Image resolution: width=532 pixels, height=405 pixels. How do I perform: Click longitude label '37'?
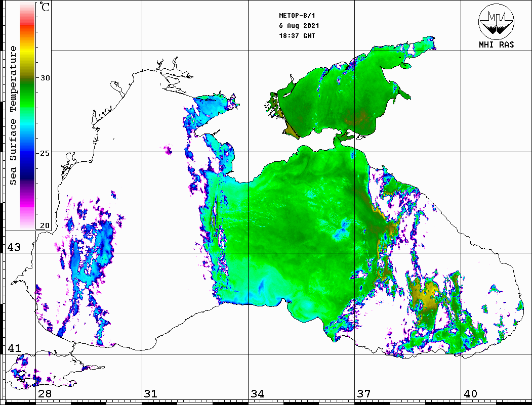[x=364, y=394]
